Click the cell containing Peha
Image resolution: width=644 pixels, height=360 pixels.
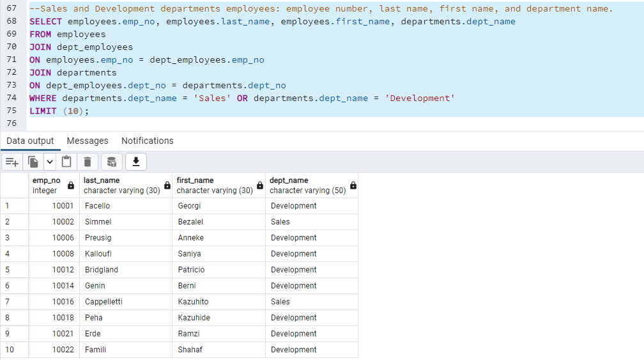[126, 318]
